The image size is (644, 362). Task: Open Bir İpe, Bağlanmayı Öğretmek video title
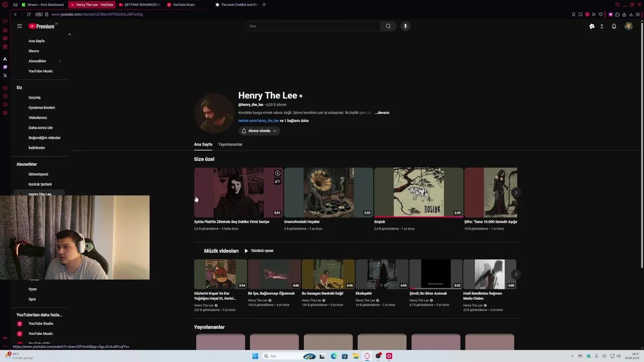click(271, 294)
